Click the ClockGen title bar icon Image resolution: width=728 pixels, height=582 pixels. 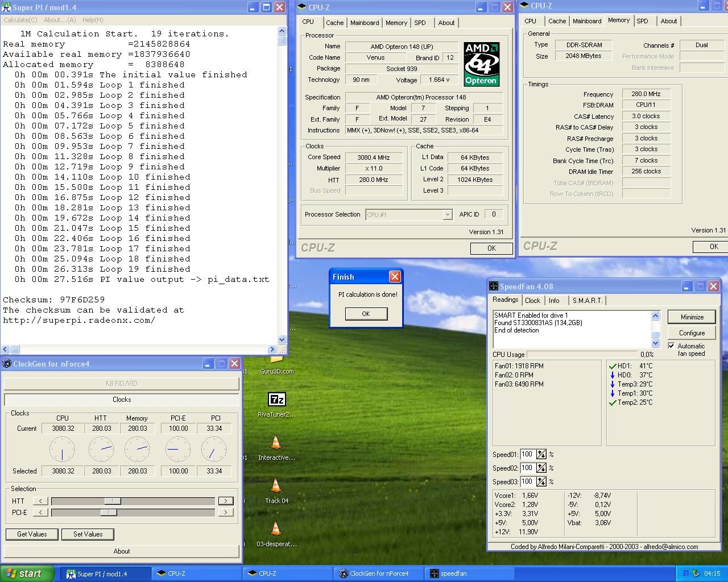[7, 364]
